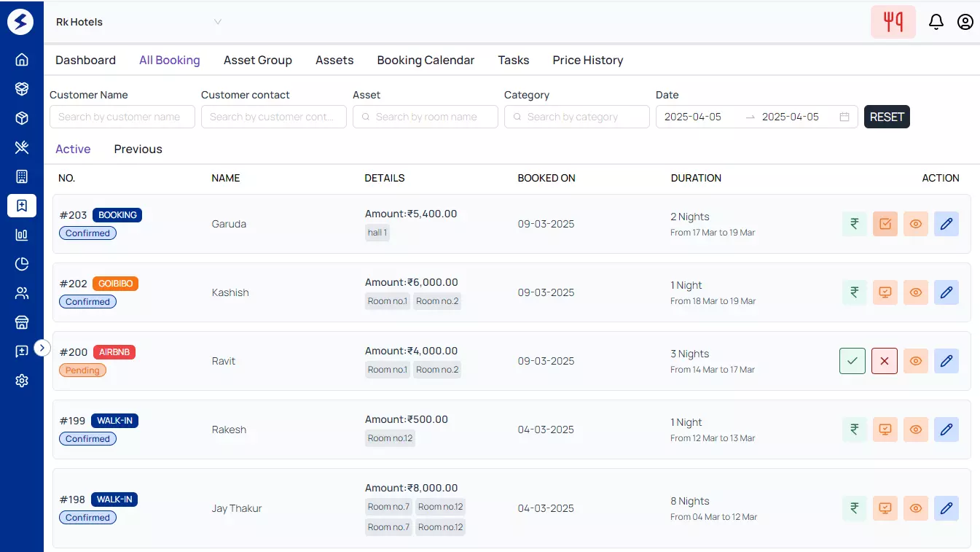Open the users management sidebar icon
The height and width of the screenshot is (552, 980).
pyautogui.click(x=21, y=292)
